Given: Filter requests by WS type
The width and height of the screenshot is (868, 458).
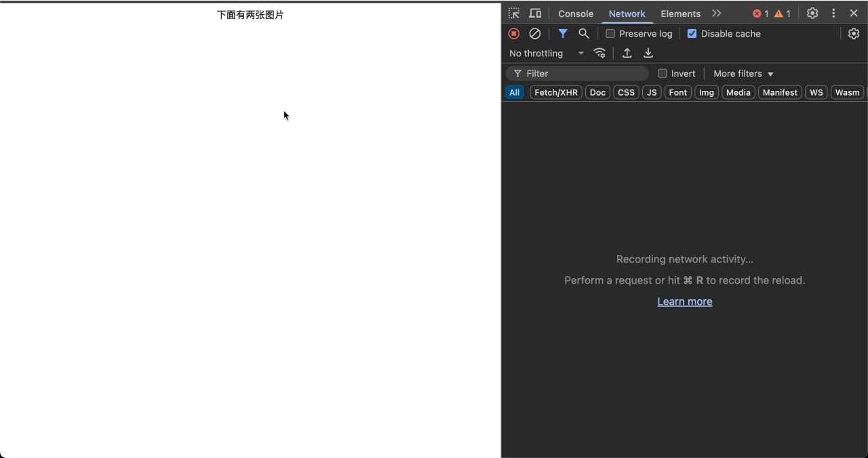Looking at the screenshot, I should tap(816, 92).
